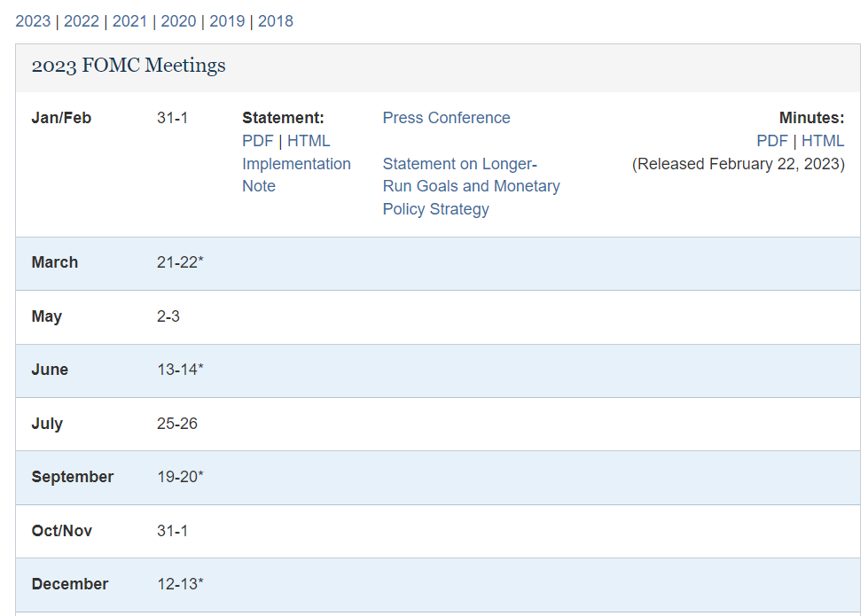Click the 'Minutes:' bold label
The width and height of the screenshot is (868, 616).
tap(812, 118)
